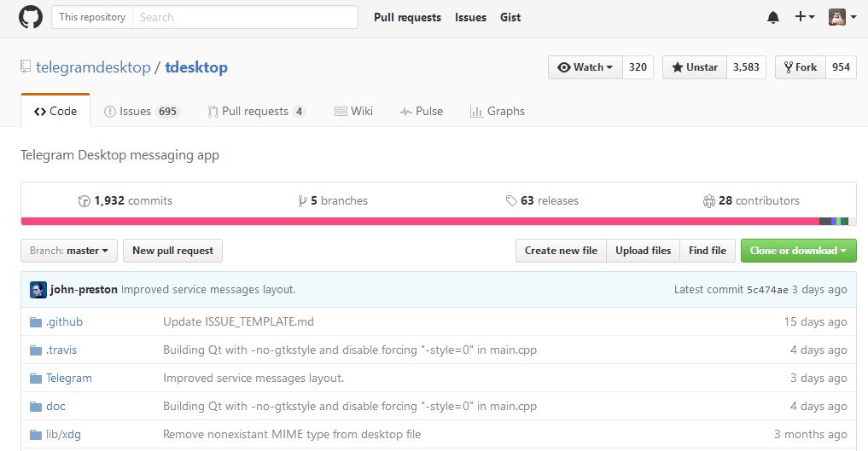Screen dimensions: 868x451
Task: Open the Clone or download dropdown
Action: pyautogui.click(x=798, y=251)
